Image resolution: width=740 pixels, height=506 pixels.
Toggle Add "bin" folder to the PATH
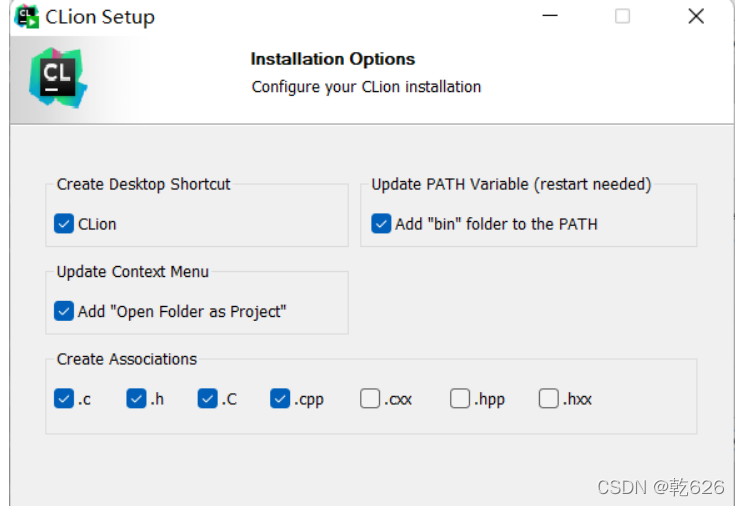(x=381, y=224)
